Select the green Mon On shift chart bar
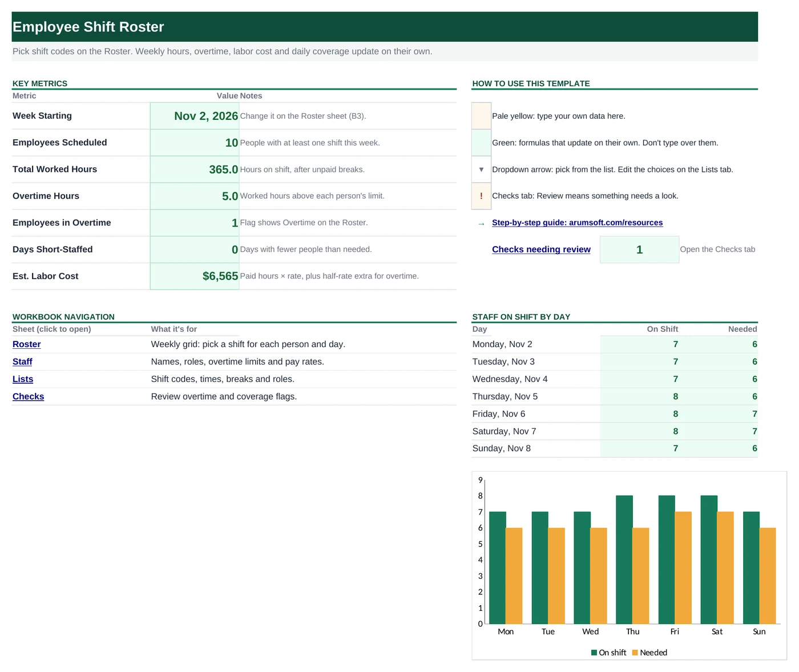 498,568
